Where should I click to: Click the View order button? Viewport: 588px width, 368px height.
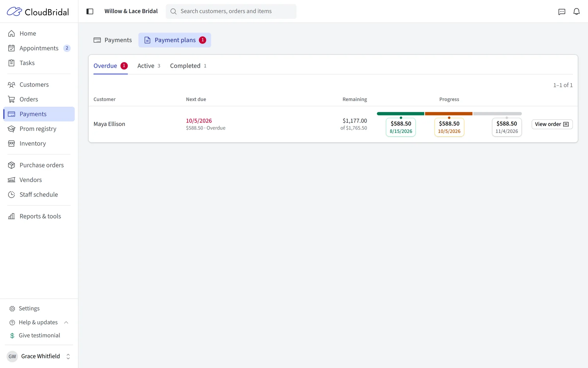pyautogui.click(x=552, y=124)
